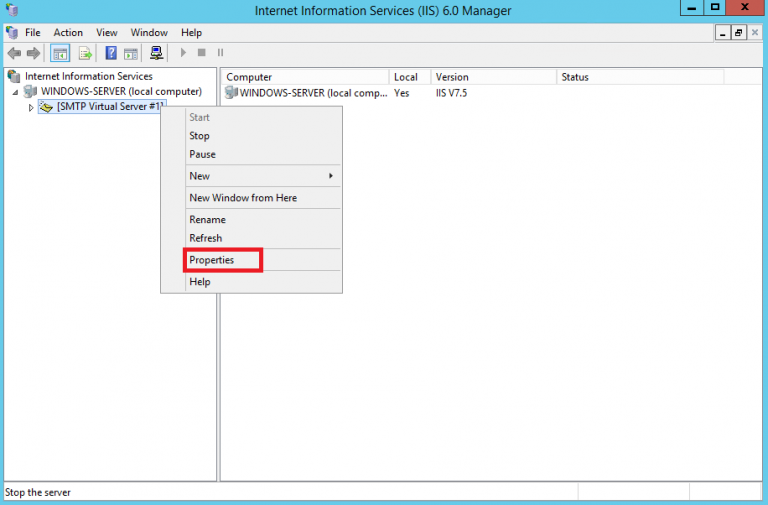Click the SMTP Virtual Server envelope icon
768x505 pixels.
pos(47,107)
